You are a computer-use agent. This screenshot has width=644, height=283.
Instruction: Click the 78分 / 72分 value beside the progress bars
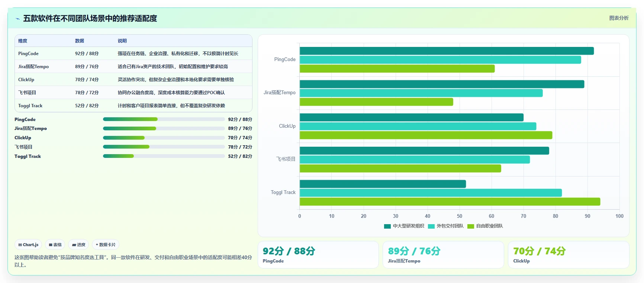point(240,147)
